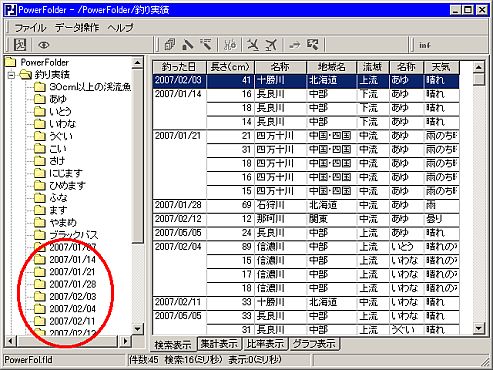Screen dimensions: 493x370
Task: Select the 2007/02/11 folder in tree
Action: coord(72,321)
